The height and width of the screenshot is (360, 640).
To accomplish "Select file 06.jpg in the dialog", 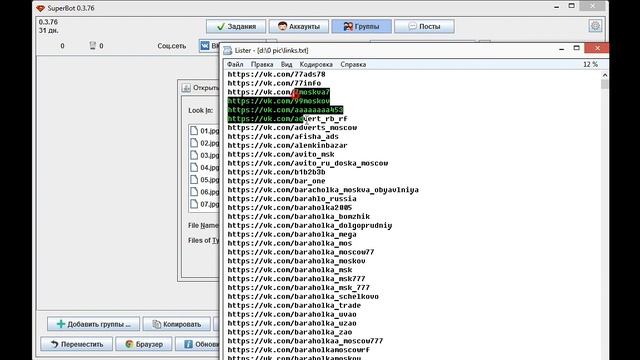I will pyautogui.click(x=205, y=192).
